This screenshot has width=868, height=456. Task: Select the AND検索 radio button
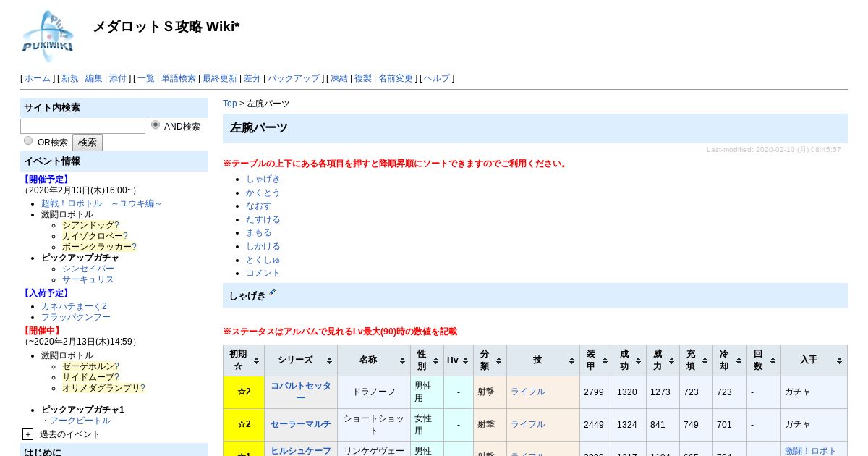pos(156,125)
